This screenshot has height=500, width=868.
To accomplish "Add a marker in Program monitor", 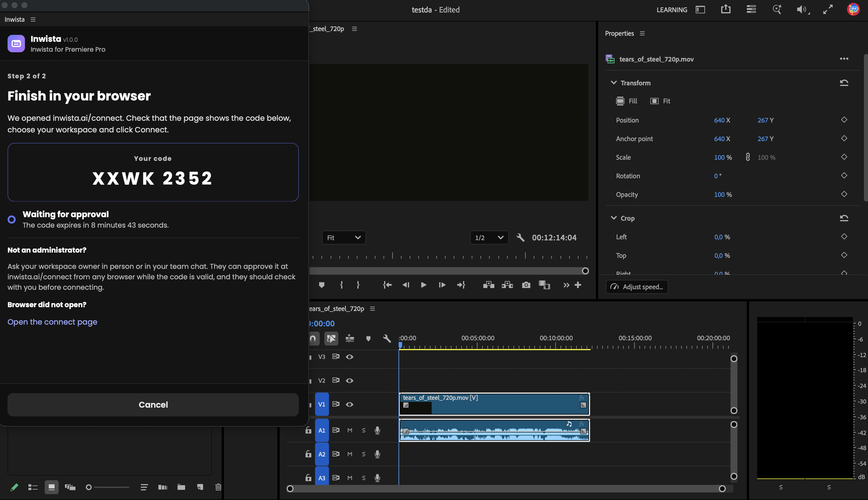I will [x=321, y=285].
